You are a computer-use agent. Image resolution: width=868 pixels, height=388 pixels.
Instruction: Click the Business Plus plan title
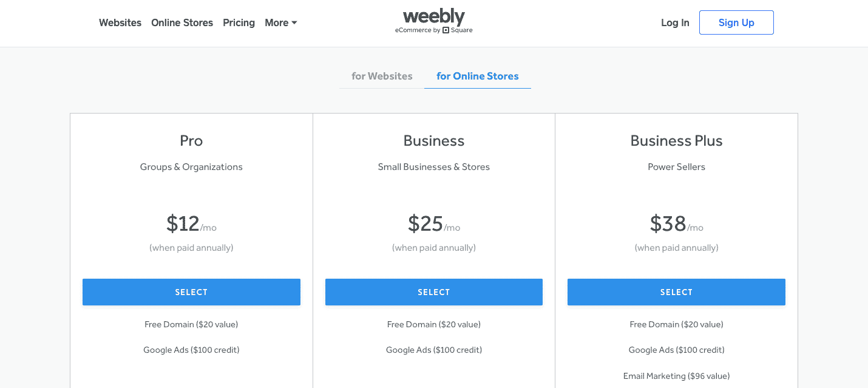point(676,141)
